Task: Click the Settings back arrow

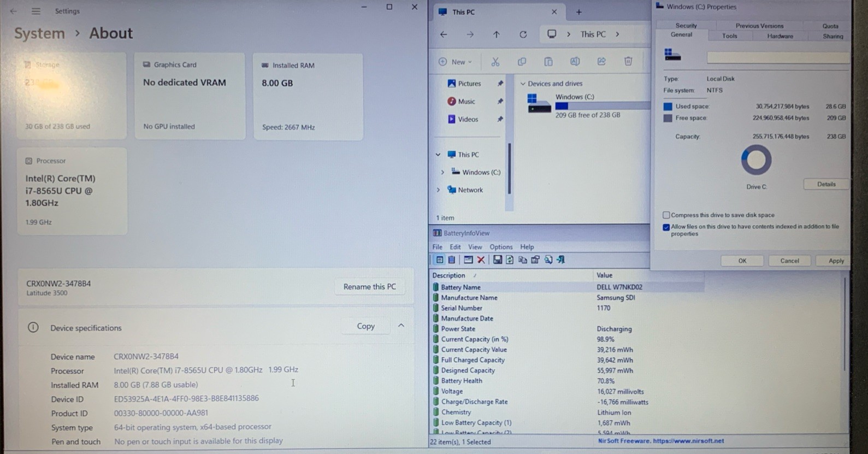Action: click(13, 11)
